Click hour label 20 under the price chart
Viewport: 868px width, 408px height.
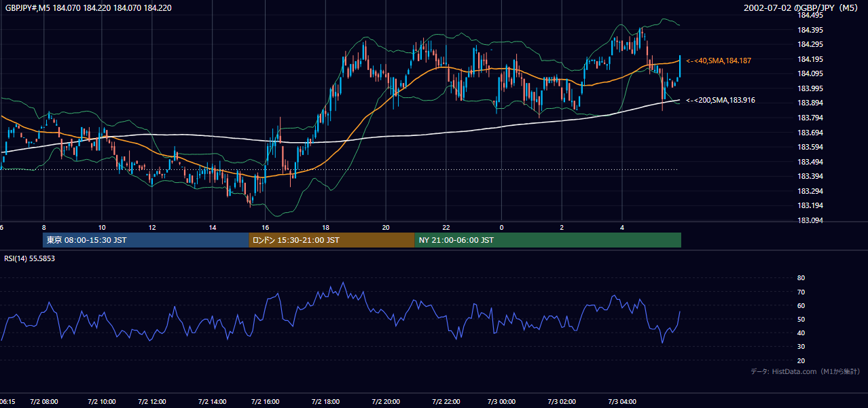coord(386,227)
